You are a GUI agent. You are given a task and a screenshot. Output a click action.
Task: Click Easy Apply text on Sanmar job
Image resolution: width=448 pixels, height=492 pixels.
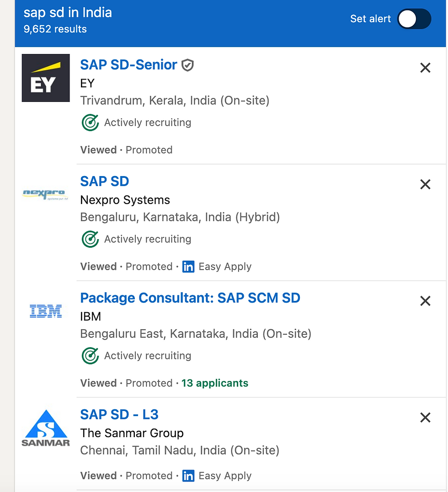[x=225, y=476]
